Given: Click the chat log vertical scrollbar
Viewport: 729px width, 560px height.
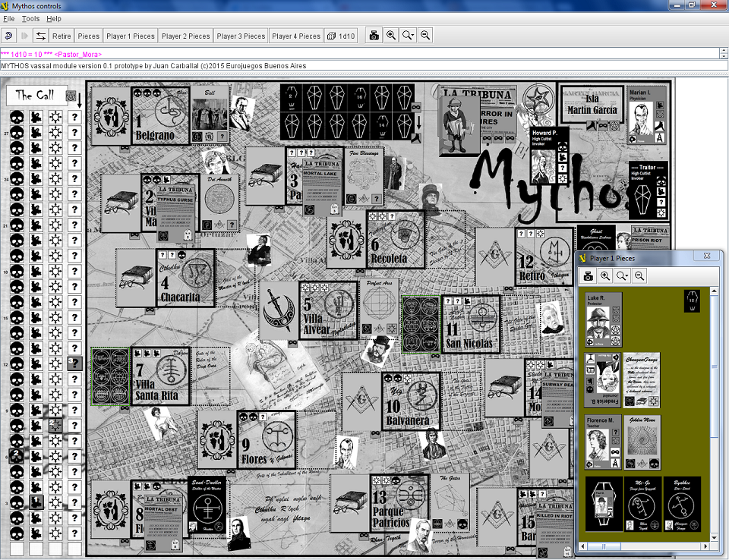Looking at the screenshot, I should [x=724, y=54].
